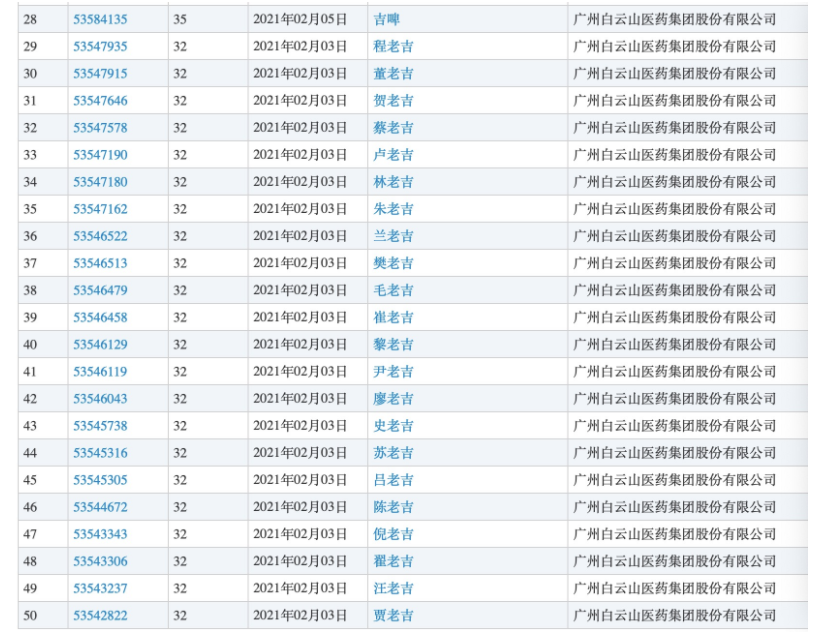Screen dimensions: 822x634
Task: Open application number 53546479
Action: click(x=100, y=290)
